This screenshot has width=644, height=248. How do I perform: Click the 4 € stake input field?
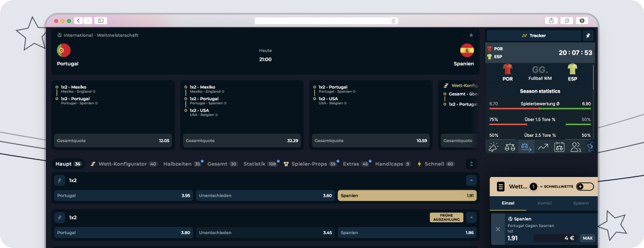tap(555, 238)
